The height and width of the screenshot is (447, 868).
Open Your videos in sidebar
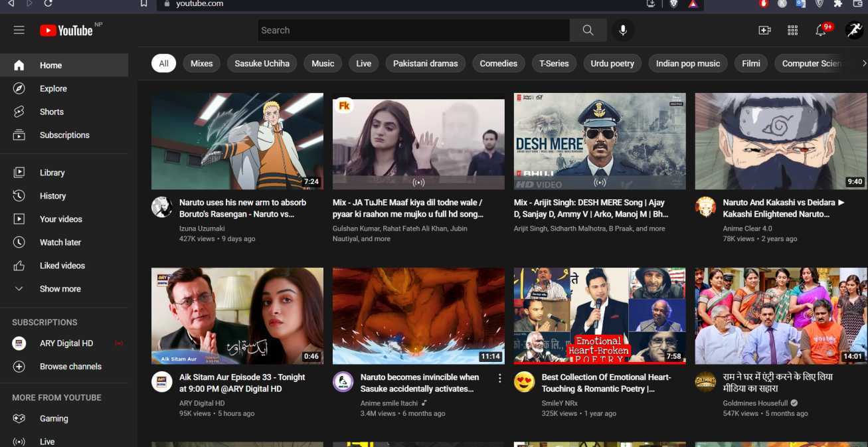(64, 219)
